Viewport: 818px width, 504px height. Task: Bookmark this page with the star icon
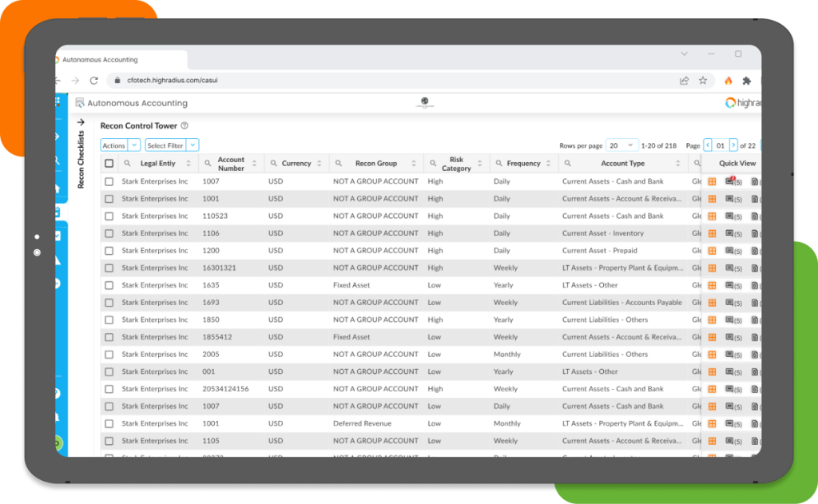[x=703, y=81]
